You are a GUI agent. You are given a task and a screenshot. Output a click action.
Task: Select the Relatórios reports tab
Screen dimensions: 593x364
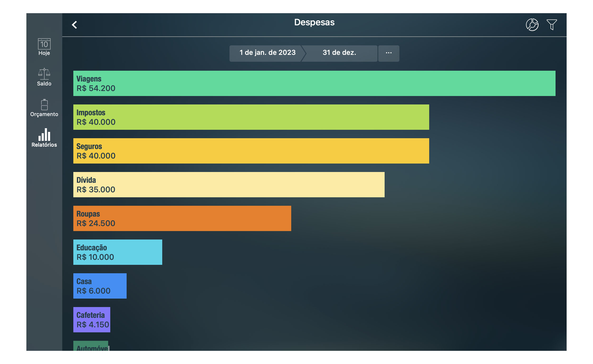pos(44,138)
